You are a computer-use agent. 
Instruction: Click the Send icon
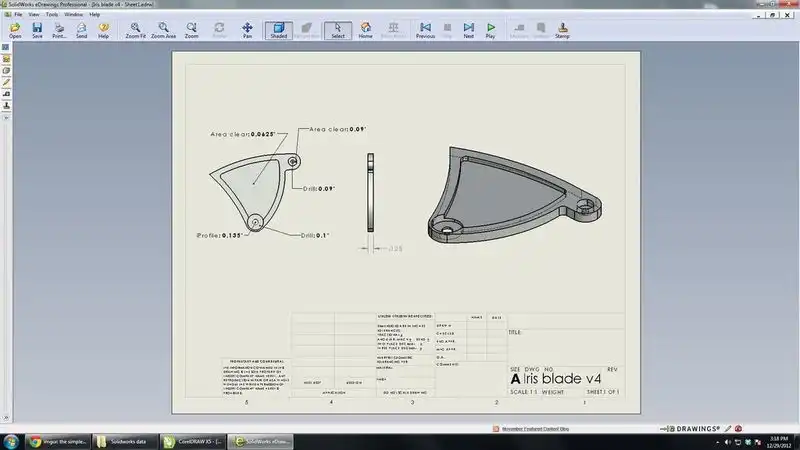81,30
